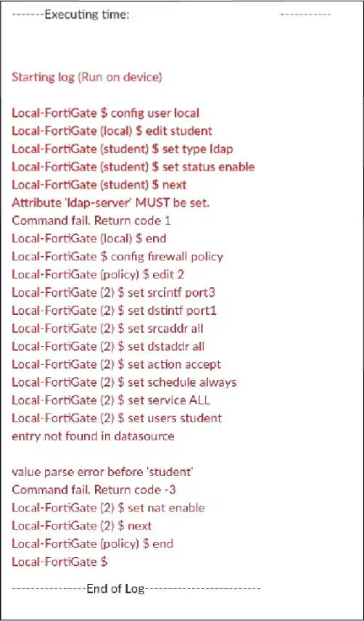The image size is (364, 621).
Task: Select the 'edit student' command line
Action: 112,131
